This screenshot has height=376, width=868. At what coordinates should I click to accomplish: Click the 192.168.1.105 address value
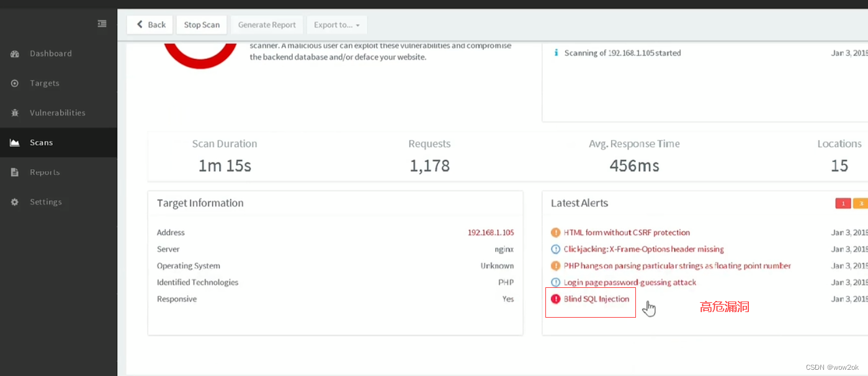(491, 233)
